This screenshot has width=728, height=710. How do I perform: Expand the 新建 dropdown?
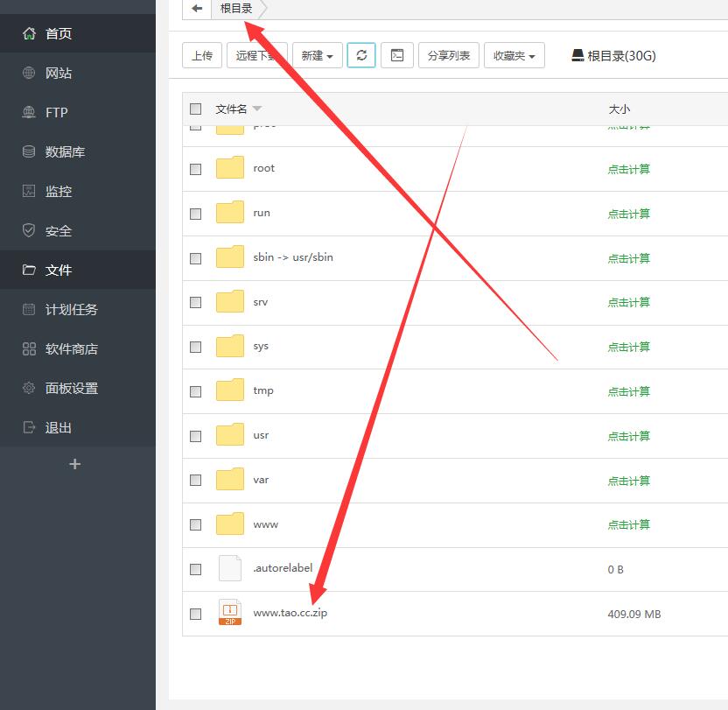(x=317, y=55)
